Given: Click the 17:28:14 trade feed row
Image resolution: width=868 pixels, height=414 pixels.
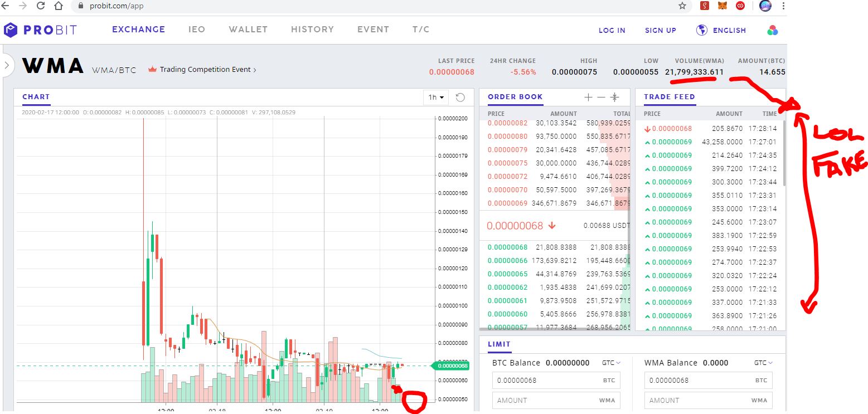Looking at the screenshot, I should click(x=710, y=129).
